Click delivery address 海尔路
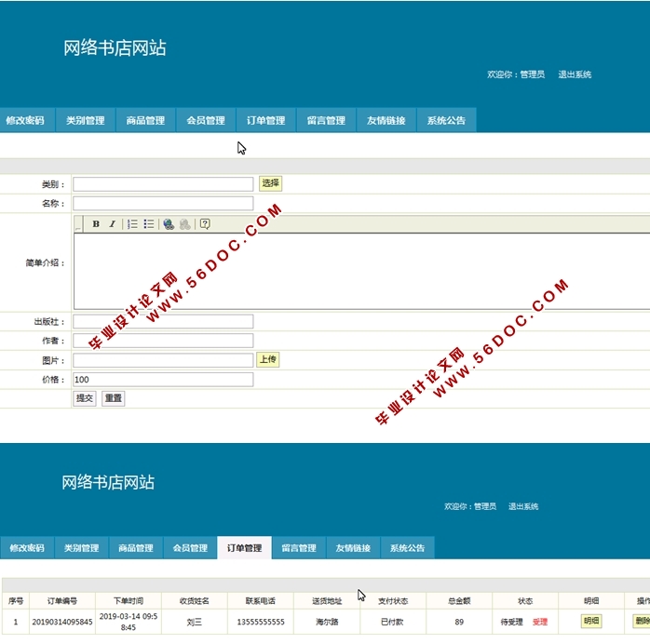The width and height of the screenshot is (650, 644). coord(327,622)
